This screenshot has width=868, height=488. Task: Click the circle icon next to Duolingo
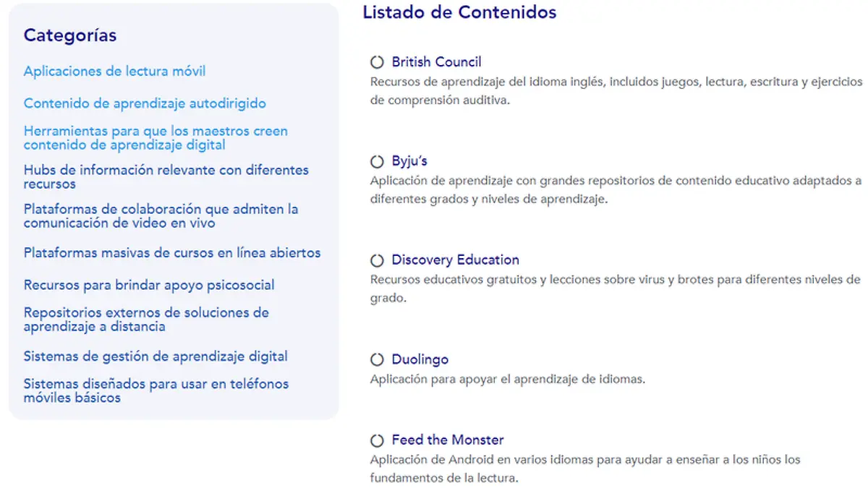(377, 360)
